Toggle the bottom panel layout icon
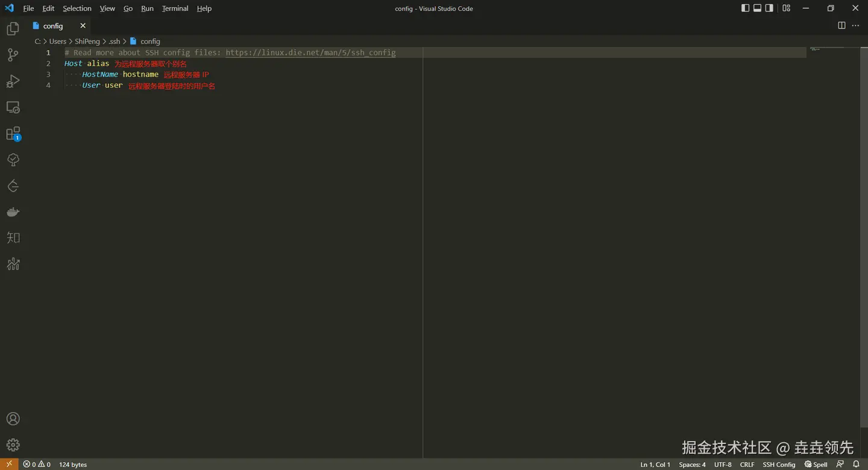The image size is (868, 470). (x=757, y=8)
